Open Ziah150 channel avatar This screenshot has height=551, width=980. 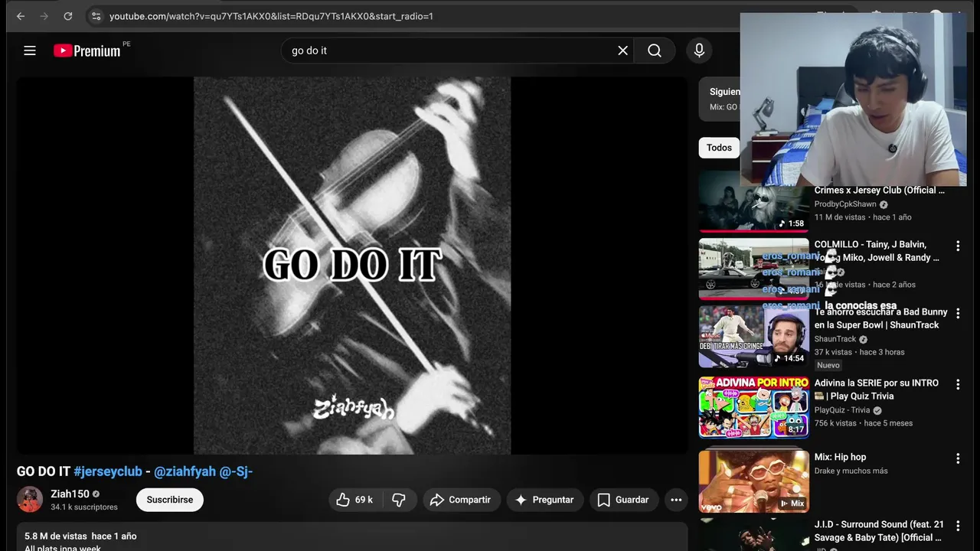click(x=30, y=499)
